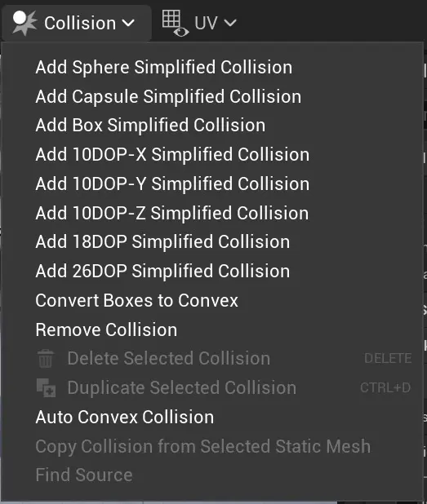Select the Find Source entry
Viewport: 427px width, 504px height.
(84, 475)
